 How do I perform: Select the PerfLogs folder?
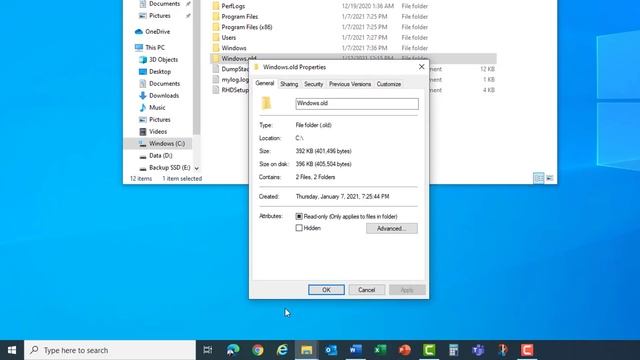(x=233, y=6)
